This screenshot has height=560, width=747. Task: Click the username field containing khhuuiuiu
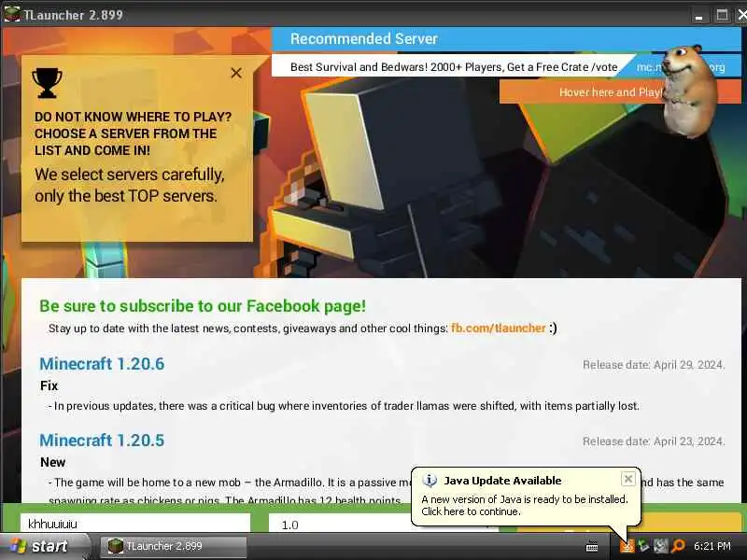[x=135, y=524]
